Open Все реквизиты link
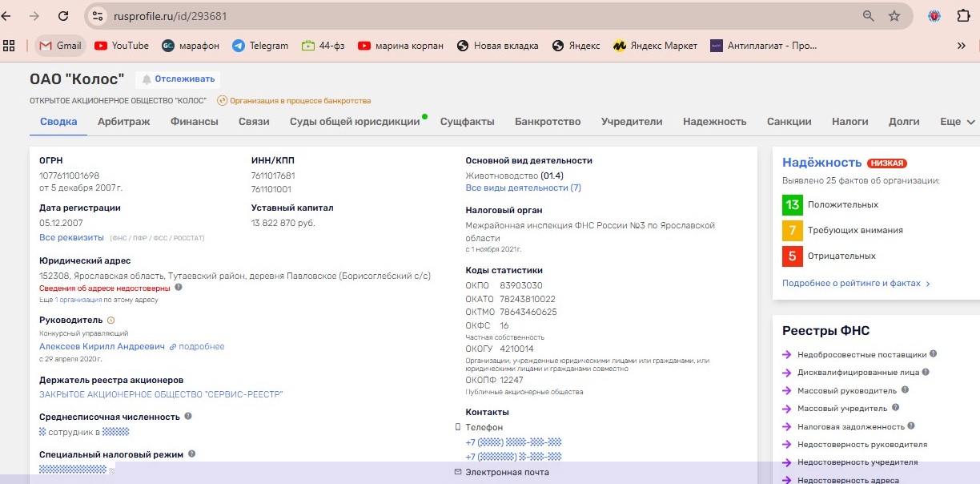980x484 pixels. click(71, 238)
